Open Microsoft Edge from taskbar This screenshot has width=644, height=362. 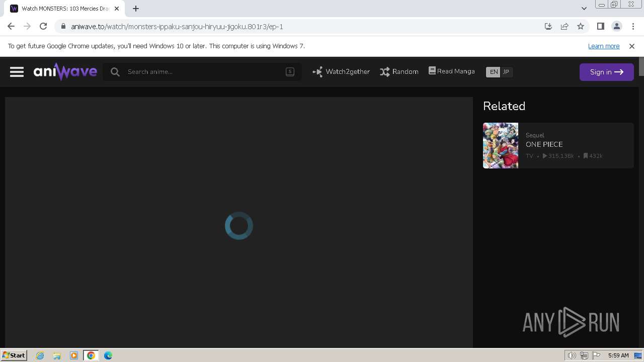tap(108, 355)
